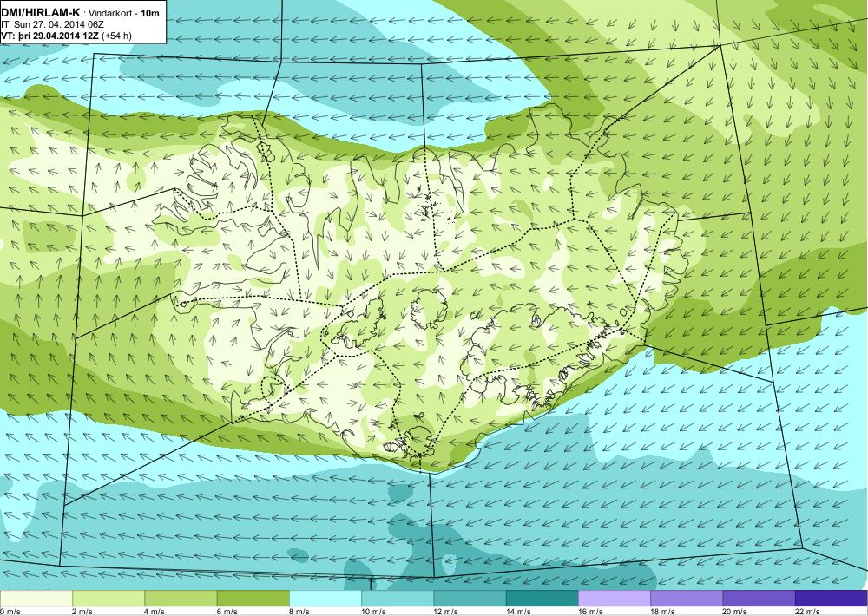Click the teal 12–14 m/s legend swatch
Screen dimensions: 868x616
470,599
